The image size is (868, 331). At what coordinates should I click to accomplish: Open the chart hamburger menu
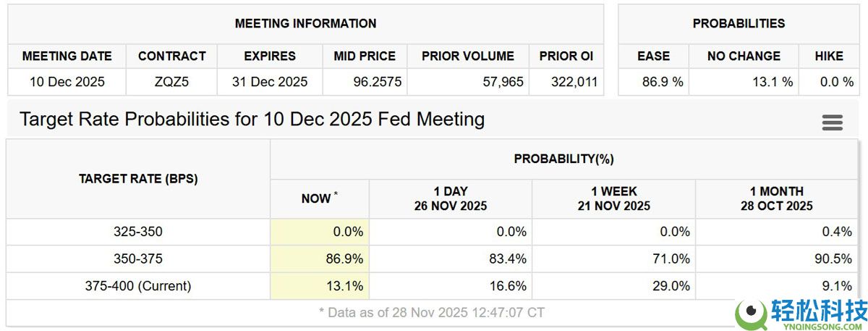click(833, 122)
